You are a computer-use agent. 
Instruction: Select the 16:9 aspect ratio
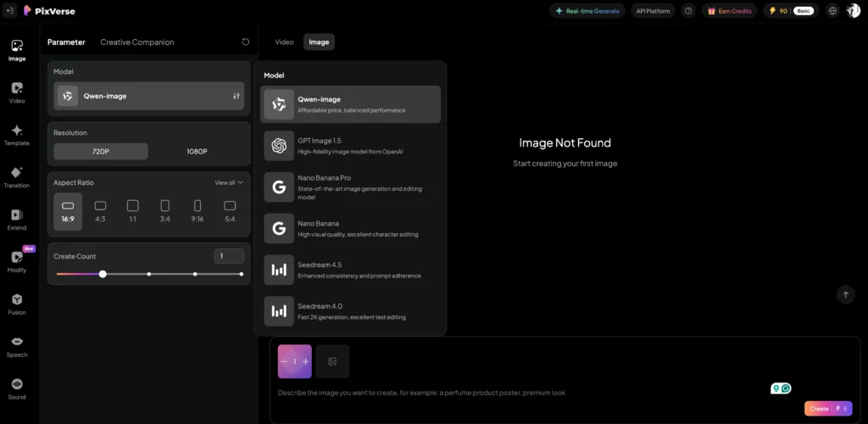[x=68, y=211]
